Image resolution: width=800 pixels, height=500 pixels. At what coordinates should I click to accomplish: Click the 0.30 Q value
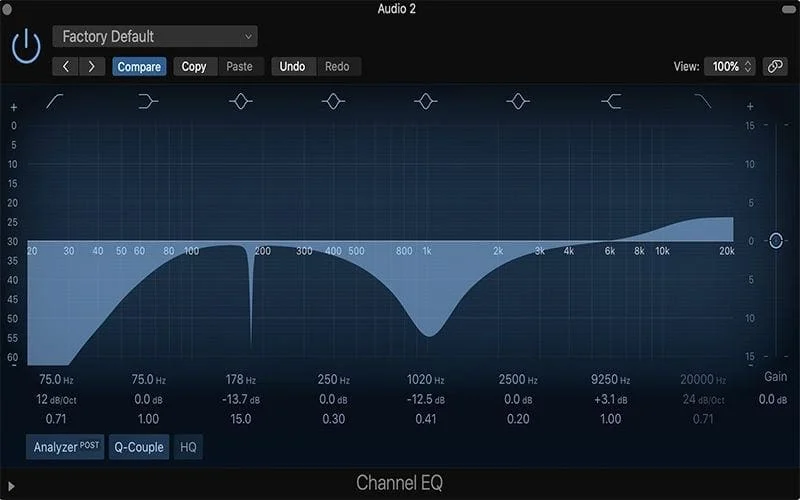pos(333,419)
